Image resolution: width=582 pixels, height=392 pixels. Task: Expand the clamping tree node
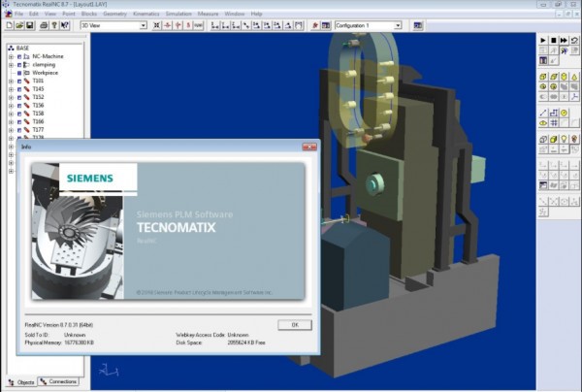coord(11,65)
